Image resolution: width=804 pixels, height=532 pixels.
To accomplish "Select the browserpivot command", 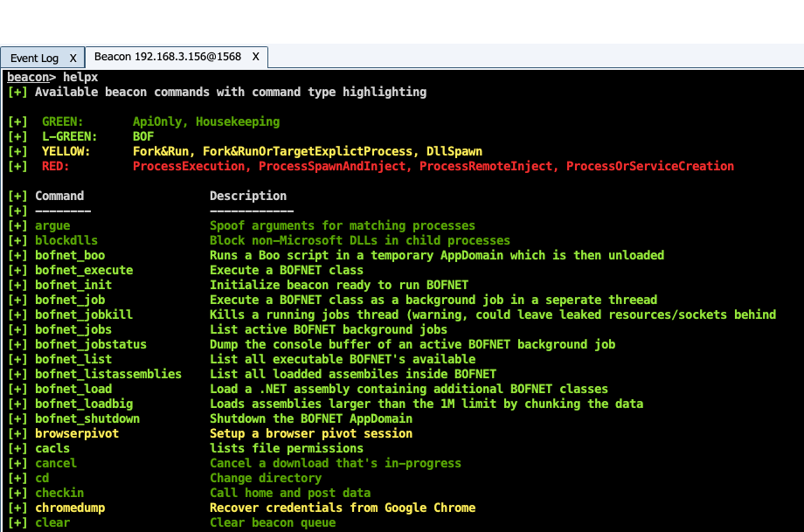I will tap(77, 432).
